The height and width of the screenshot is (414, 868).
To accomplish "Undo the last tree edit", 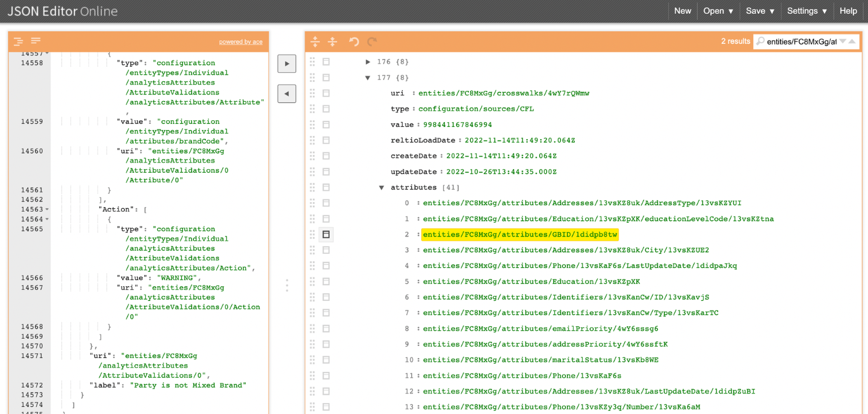I will click(x=354, y=42).
